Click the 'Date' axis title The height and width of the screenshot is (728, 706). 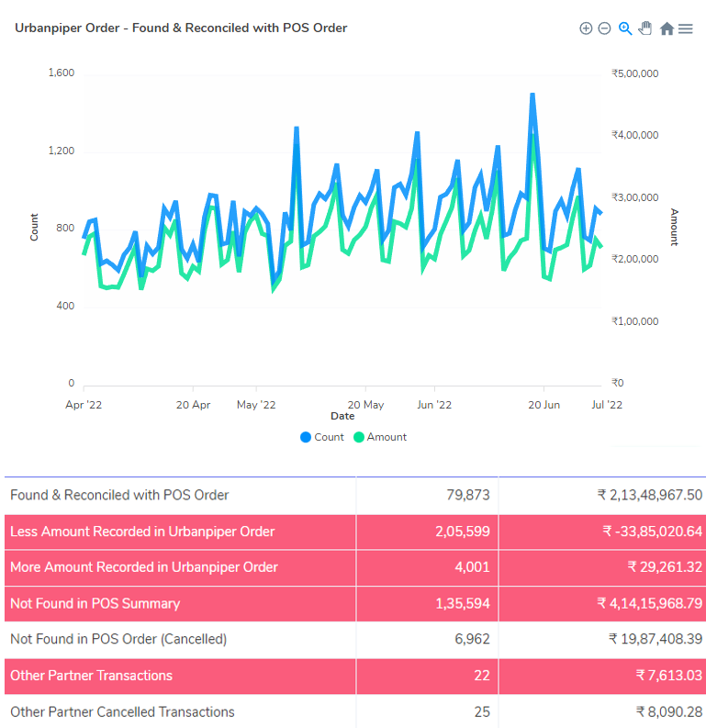click(342, 416)
